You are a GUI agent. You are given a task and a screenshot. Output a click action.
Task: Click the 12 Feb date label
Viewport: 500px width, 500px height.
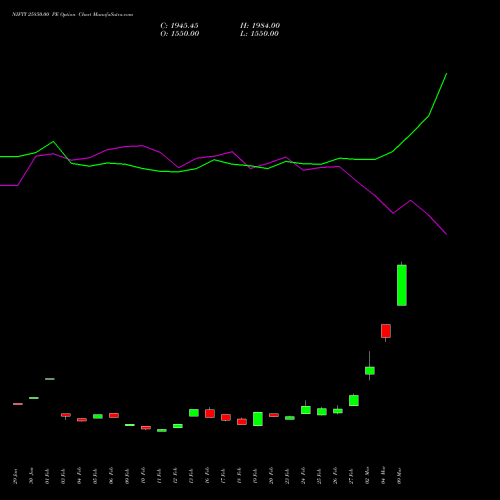175,476
